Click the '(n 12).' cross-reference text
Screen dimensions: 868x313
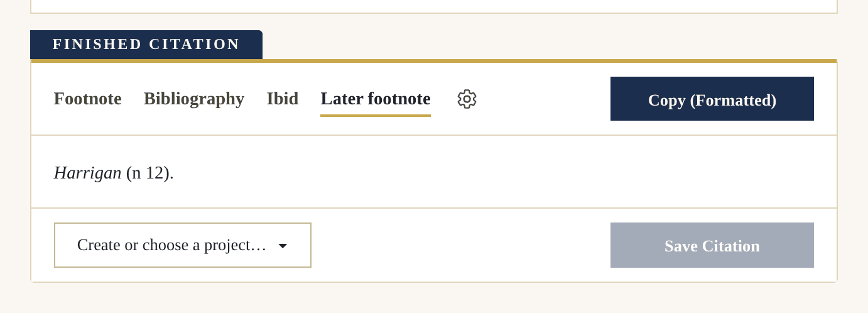(149, 173)
